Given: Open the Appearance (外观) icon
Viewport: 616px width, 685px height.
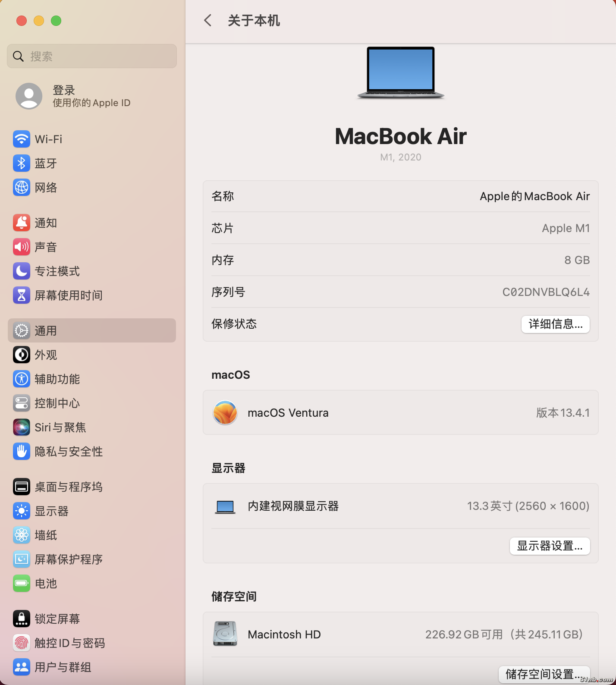Looking at the screenshot, I should [x=22, y=355].
